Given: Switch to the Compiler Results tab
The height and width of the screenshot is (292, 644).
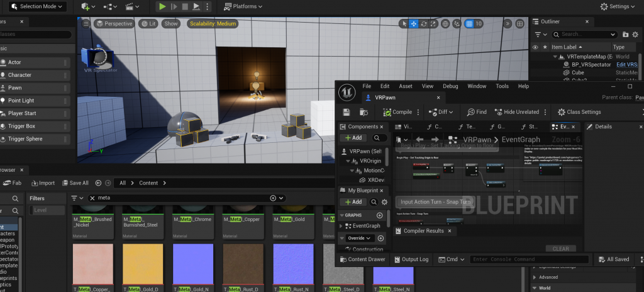Looking at the screenshot, I should (423, 231).
